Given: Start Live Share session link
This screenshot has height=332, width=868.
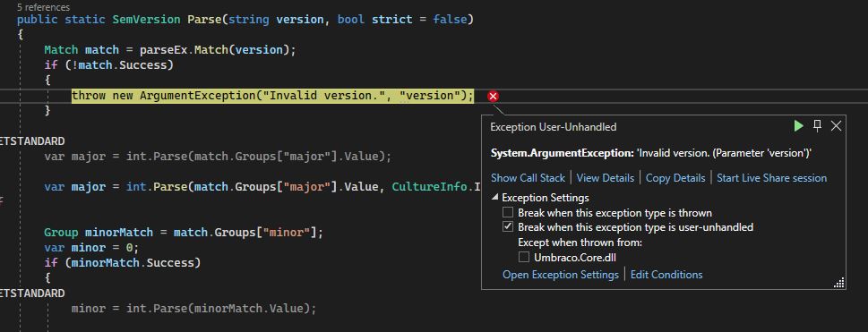Looking at the screenshot, I should pos(771,178).
